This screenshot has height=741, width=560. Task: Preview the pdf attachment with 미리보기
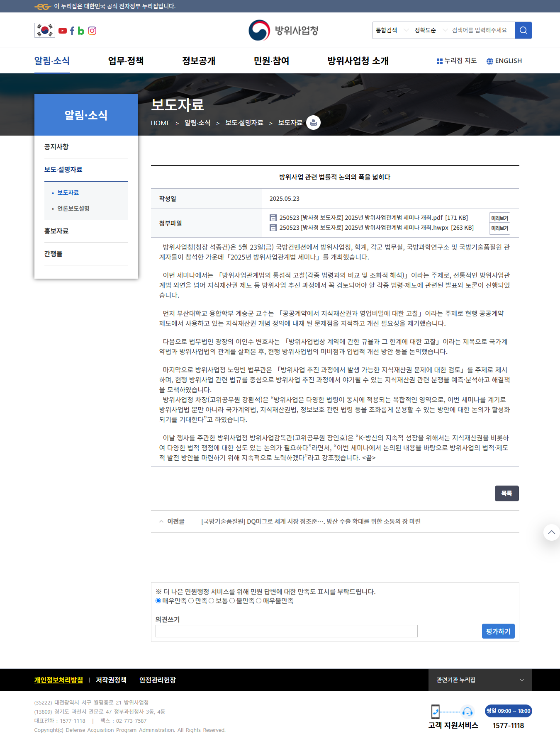[x=500, y=218]
